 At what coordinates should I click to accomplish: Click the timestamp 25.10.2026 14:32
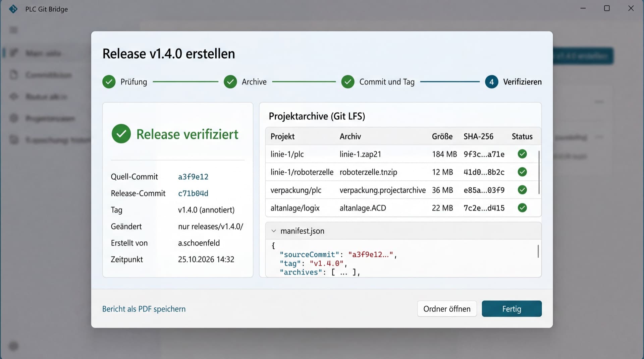(x=206, y=259)
